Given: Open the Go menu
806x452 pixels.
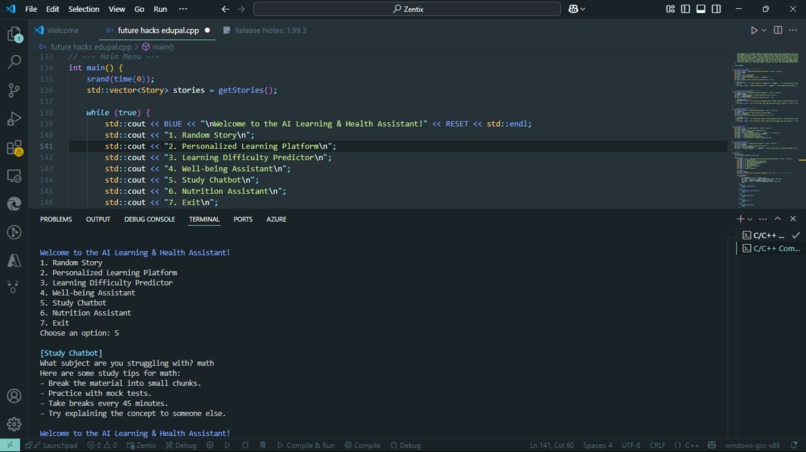Looking at the screenshot, I should (x=139, y=9).
